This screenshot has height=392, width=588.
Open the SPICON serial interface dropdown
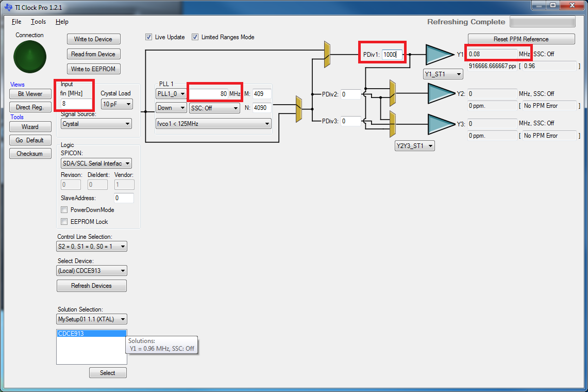[96, 164]
